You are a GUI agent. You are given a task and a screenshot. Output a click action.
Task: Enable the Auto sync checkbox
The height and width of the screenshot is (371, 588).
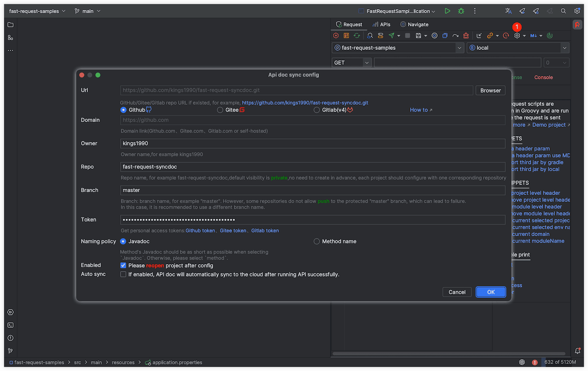pyautogui.click(x=123, y=275)
